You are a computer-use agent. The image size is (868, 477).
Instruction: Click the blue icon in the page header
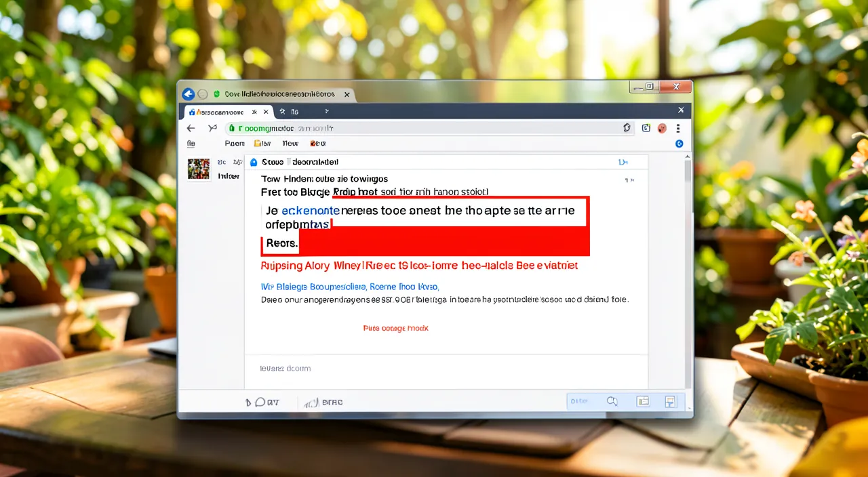point(254,163)
